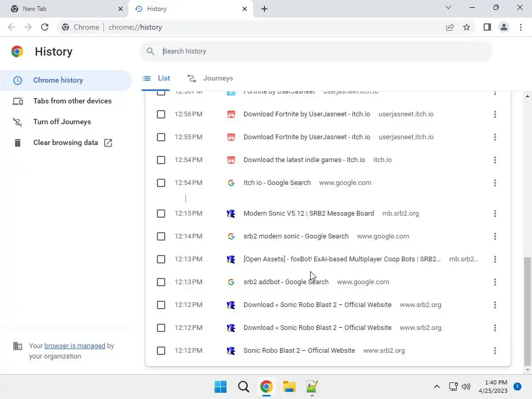Click the Sonic favicon for Modern Sonic V5.12

(231, 214)
